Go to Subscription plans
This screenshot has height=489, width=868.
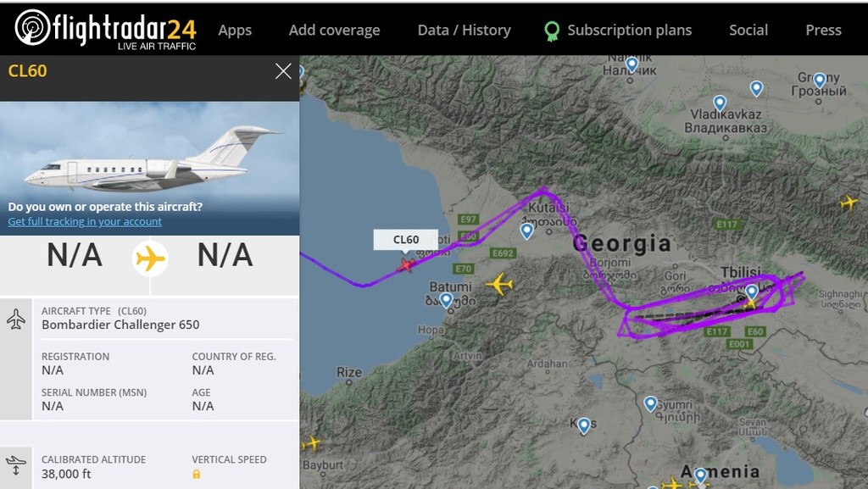[629, 31]
